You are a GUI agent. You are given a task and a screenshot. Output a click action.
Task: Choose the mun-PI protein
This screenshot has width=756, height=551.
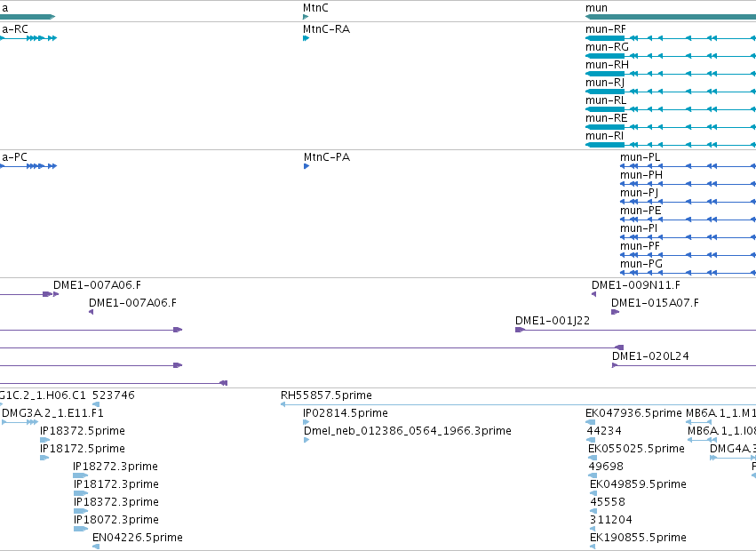pos(688,237)
